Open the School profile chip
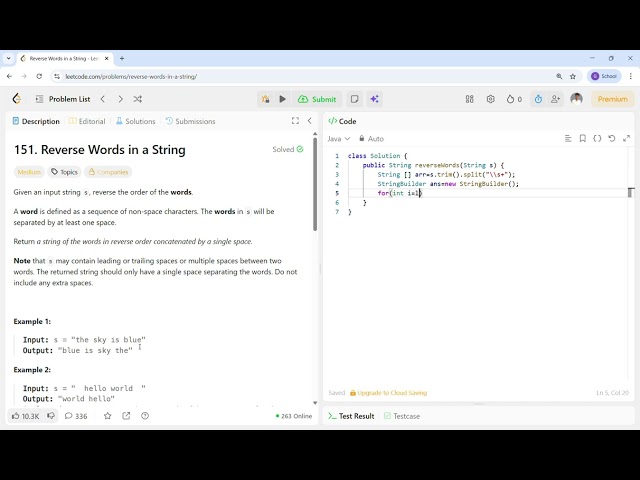Image resolution: width=640 pixels, height=480 pixels. pyautogui.click(x=604, y=76)
